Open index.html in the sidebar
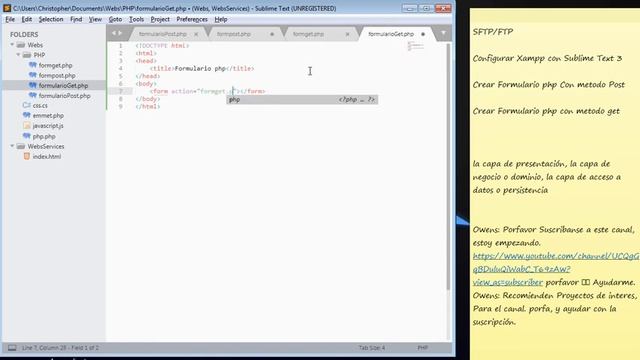The height and width of the screenshot is (360, 640). [x=47, y=157]
